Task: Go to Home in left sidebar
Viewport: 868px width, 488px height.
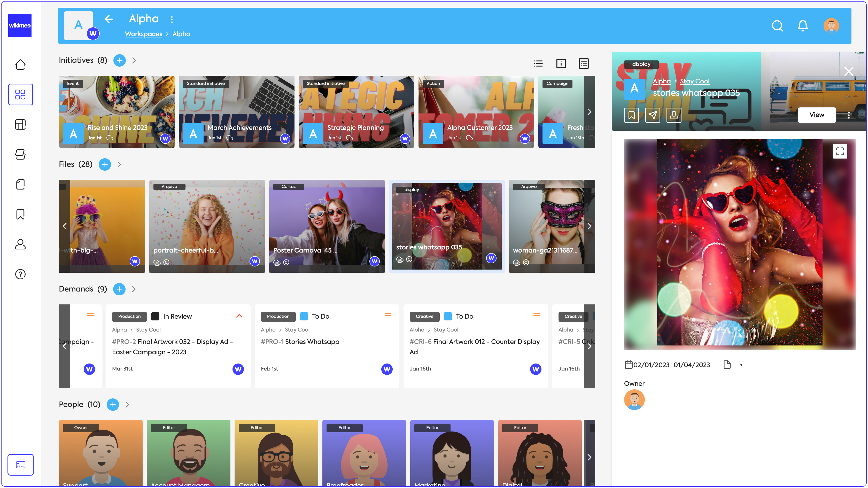Action: point(20,64)
